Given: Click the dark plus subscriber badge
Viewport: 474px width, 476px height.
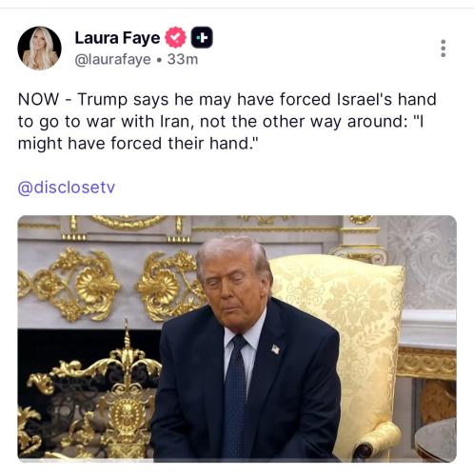Looking at the screenshot, I should click(x=202, y=37).
